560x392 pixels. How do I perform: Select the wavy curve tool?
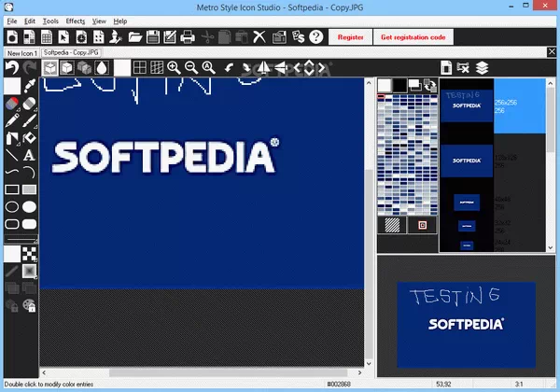point(12,172)
